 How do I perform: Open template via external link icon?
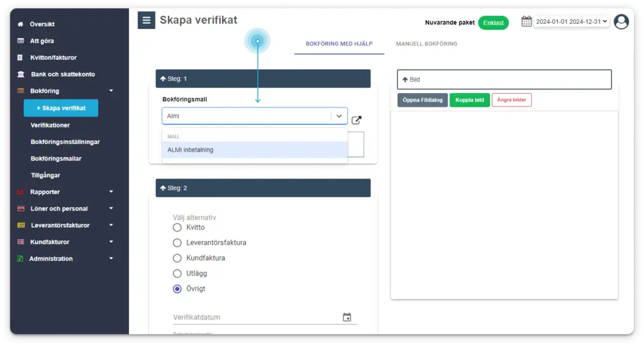click(357, 120)
